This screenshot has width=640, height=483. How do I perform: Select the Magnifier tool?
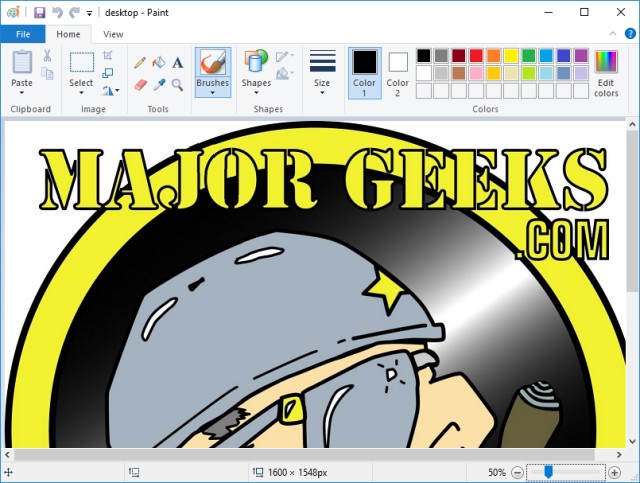pos(177,85)
